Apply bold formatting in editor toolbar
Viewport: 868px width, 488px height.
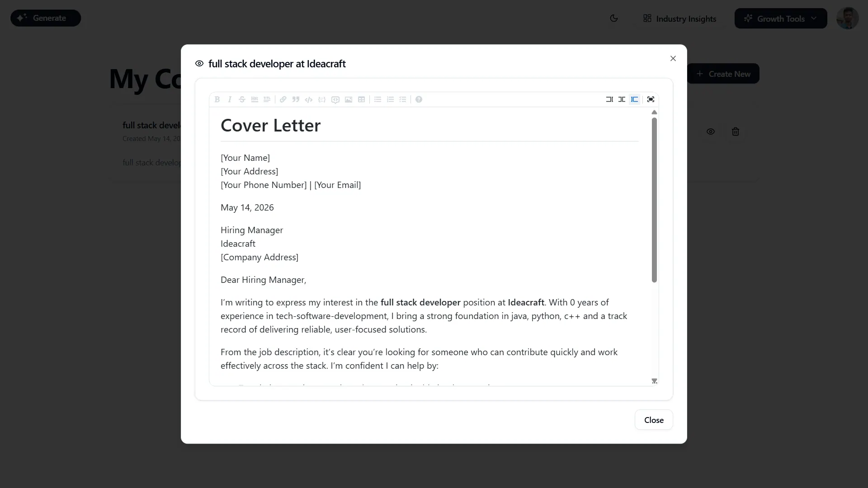point(217,99)
